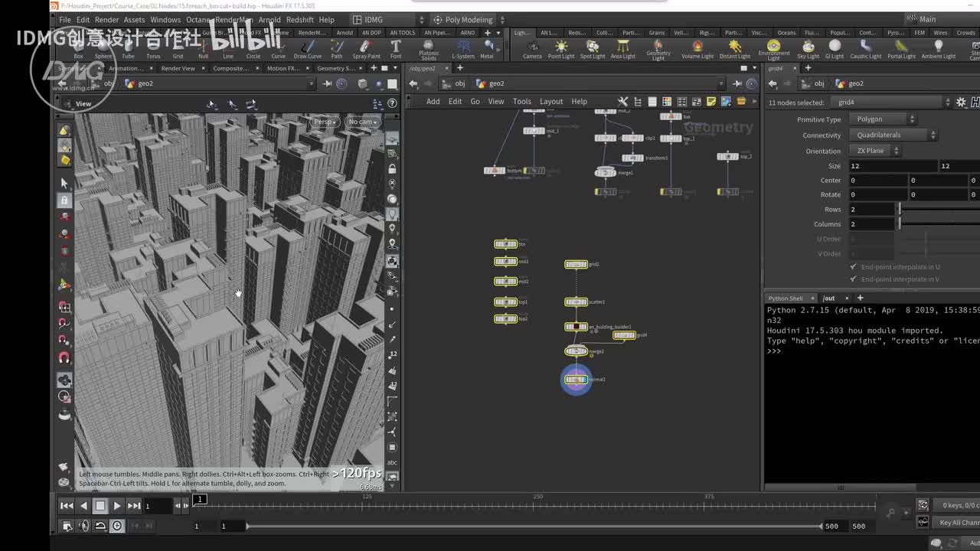The image size is (980, 551).
Task: Open the Primitive Type dropdown
Action: (882, 119)
